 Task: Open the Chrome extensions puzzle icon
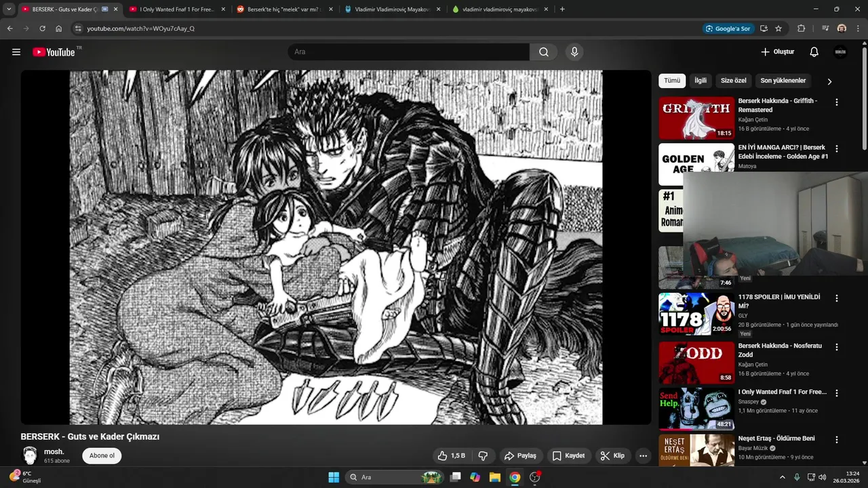pyautogui.click(x=802, y=28)
